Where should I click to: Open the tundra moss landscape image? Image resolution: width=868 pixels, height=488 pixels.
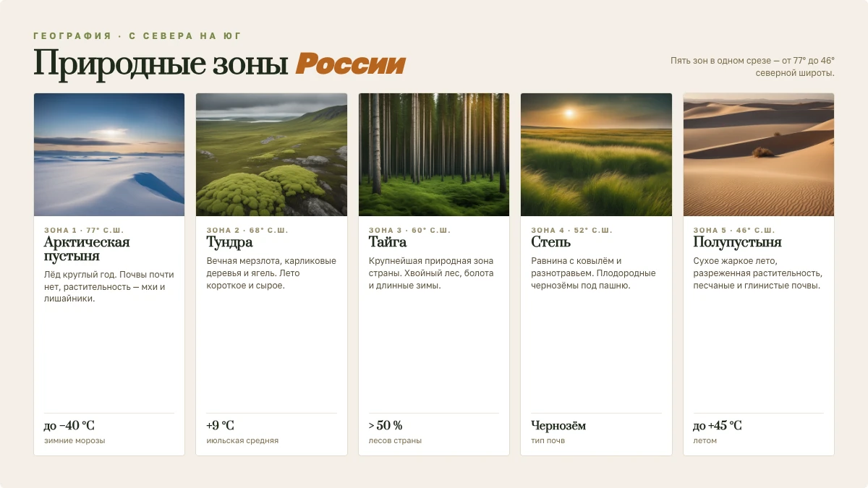tap(271, 155)
